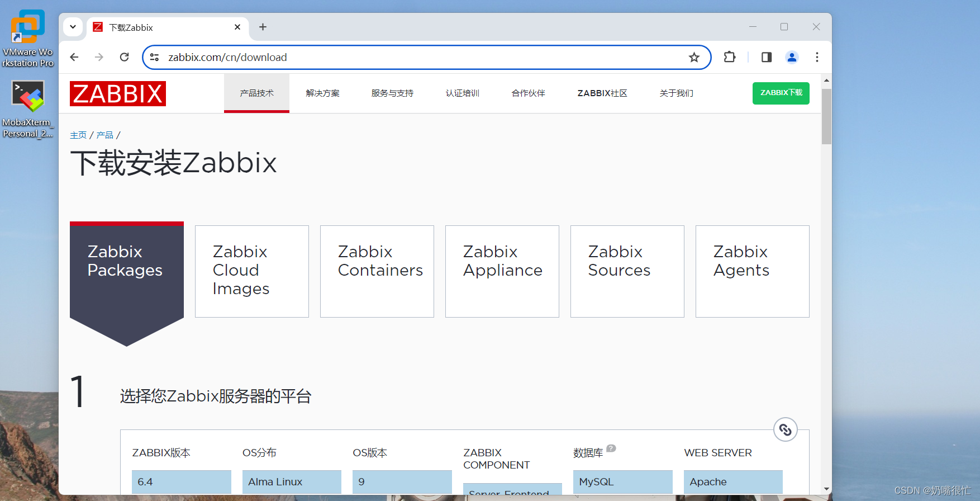
Task: Click the 下载安装Zabbix heading text
Action: (x=174, y=163)
